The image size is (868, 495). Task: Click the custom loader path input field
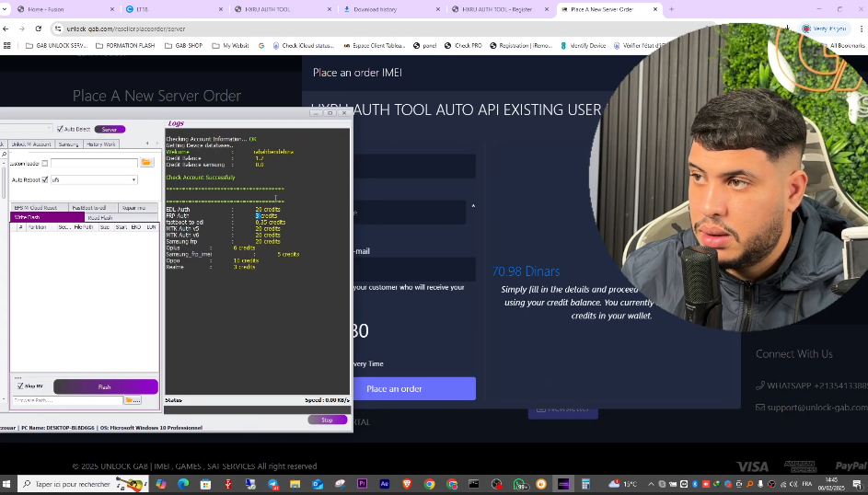(x=94, y=163)
